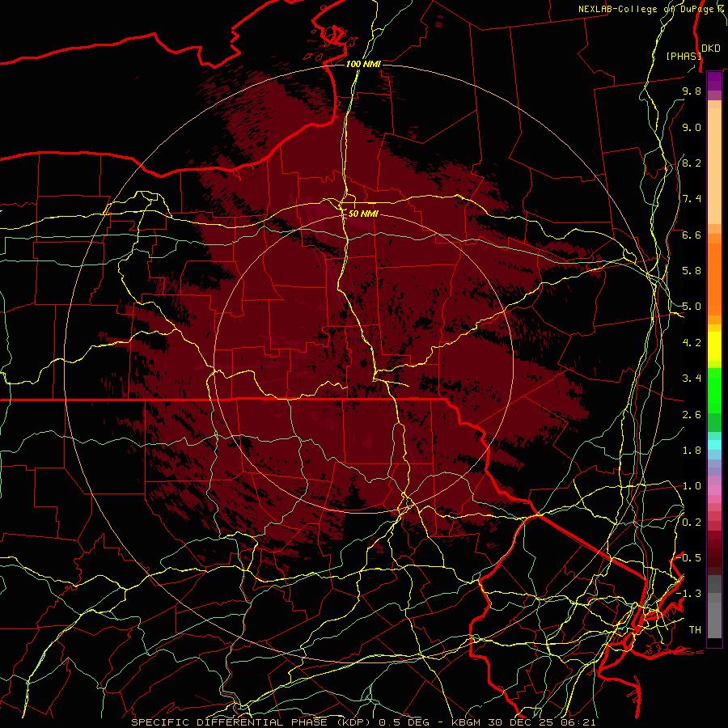The width and height of the screenshot is (728, 728).
Task: Click the 1.0 scale value
Action: click(x=692, y=486)
